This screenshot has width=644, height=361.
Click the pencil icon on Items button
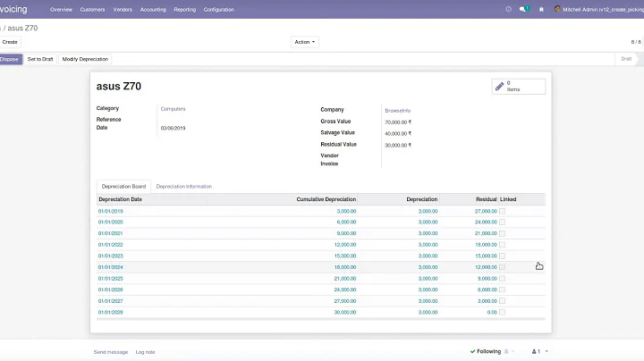point(499,86)
